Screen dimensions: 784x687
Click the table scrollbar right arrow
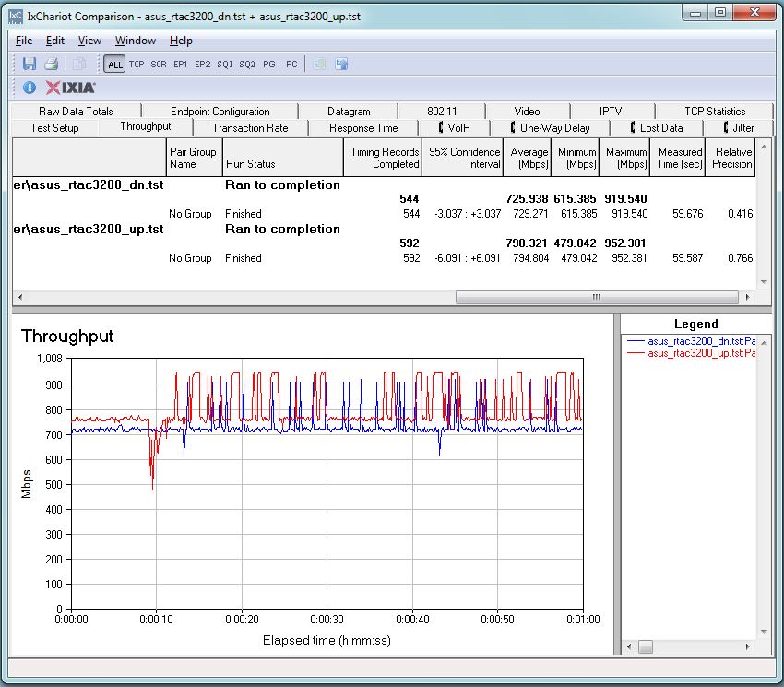coord(747,297)
